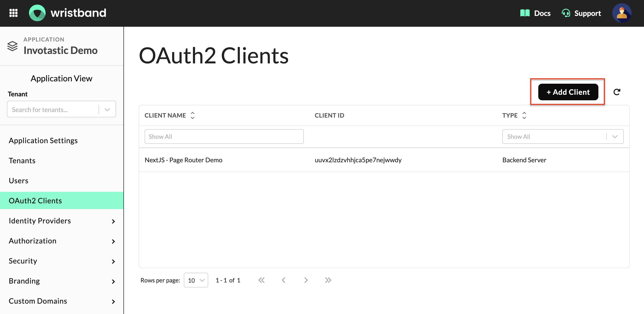Viewport: 644px width, 314px height.
Task: Open the apps grid menu icon
Action: point(13,13)
